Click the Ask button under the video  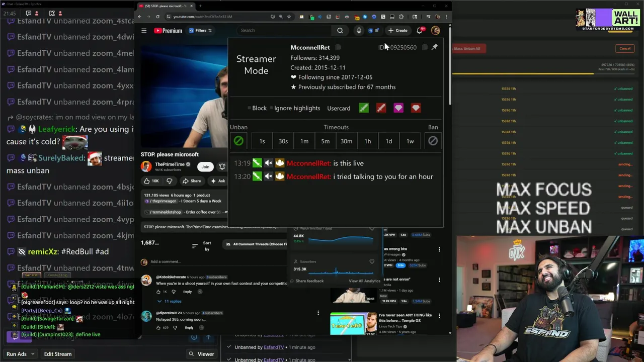tap(218, 181)
